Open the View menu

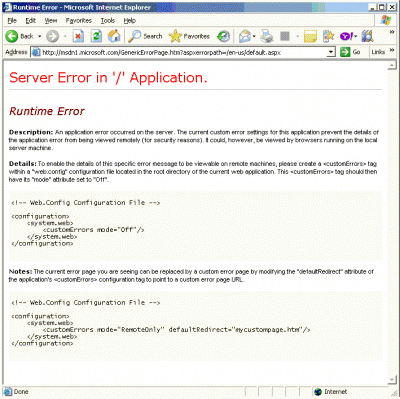[51, 21]
